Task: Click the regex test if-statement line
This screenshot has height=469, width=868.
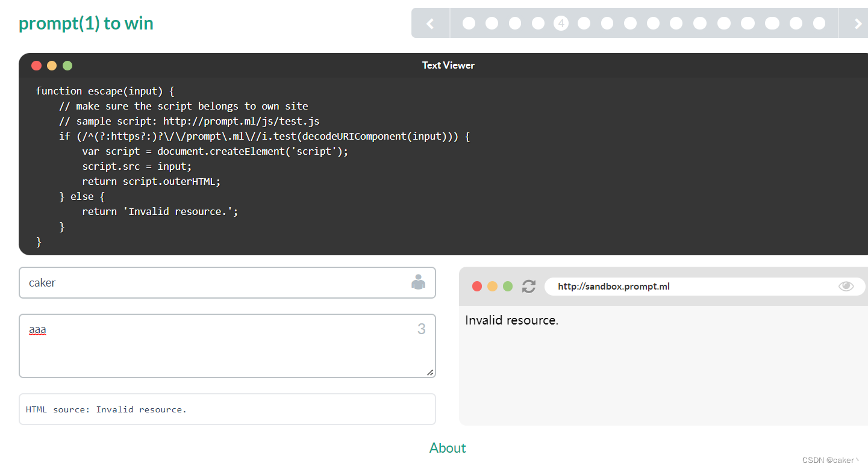Action: pos(264,136)
